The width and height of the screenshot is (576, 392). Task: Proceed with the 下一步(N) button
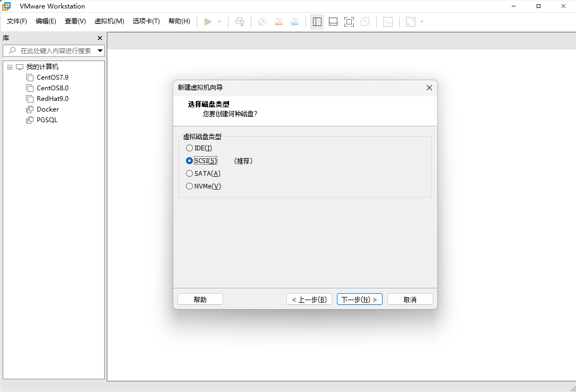pos(360,300)
